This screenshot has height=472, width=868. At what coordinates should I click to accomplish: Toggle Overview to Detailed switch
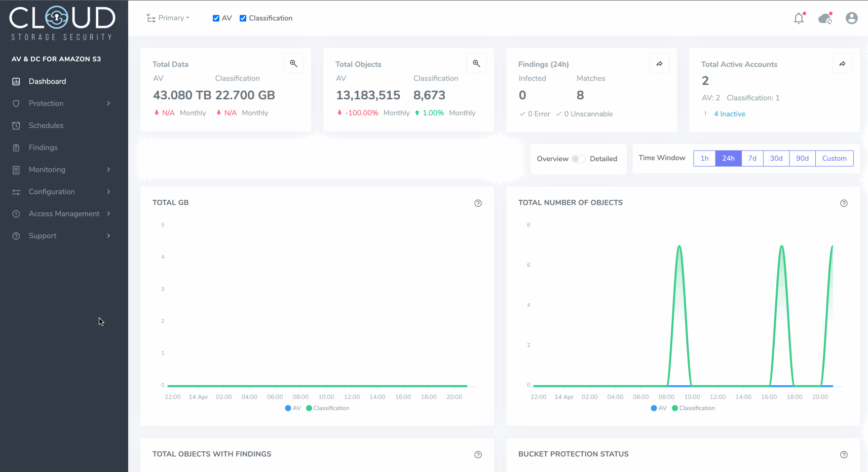pos(579,159)
